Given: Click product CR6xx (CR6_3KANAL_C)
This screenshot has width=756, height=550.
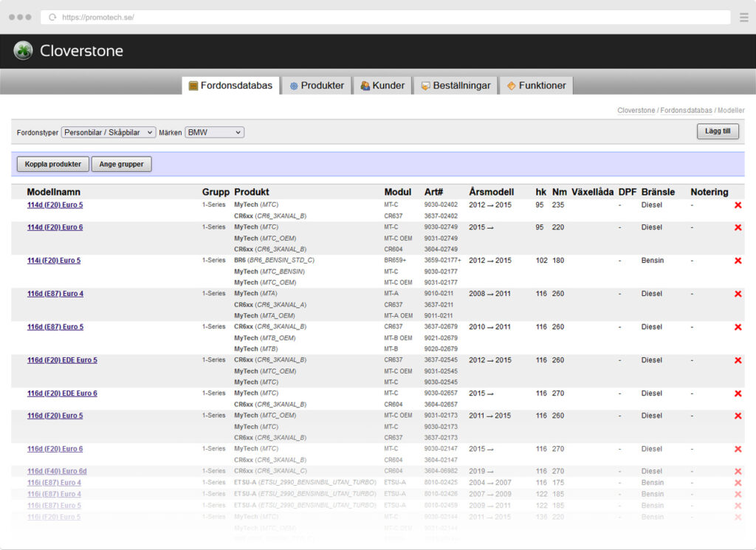Looking at the screenshot, I should (x=270, y=471).
